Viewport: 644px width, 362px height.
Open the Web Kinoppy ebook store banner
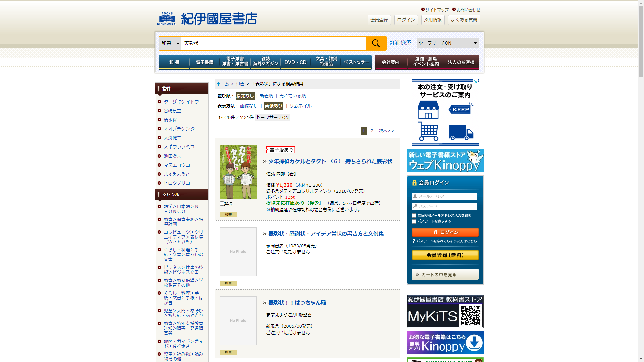point(445,161)
